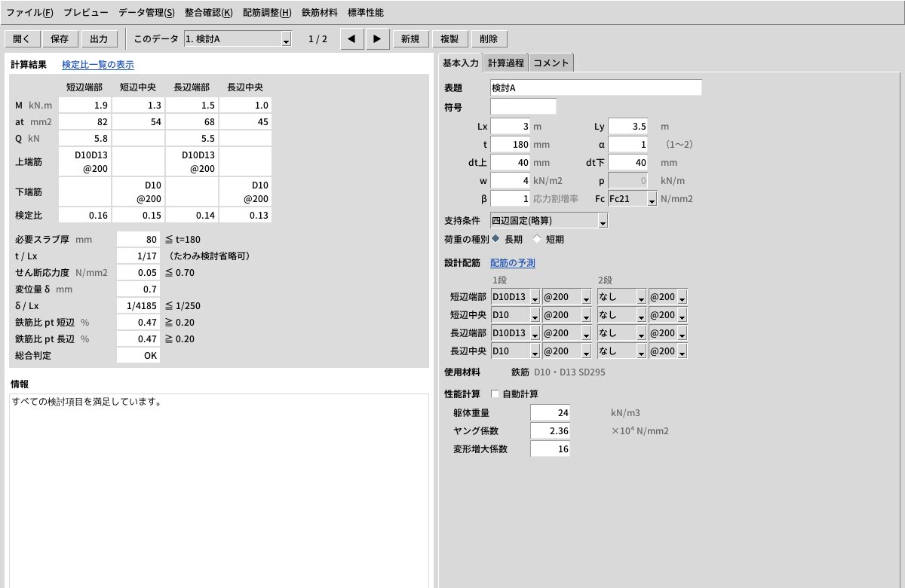Open the 鉄筋材料 menu
Screen dimensions: 905x588
point(320,13)
